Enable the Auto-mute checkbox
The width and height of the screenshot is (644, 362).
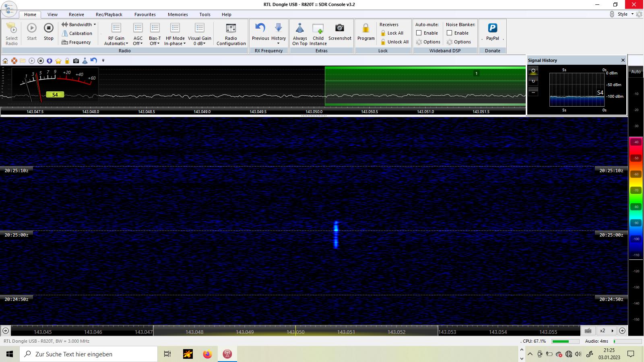pyautogui.click(x=419, y=33)
